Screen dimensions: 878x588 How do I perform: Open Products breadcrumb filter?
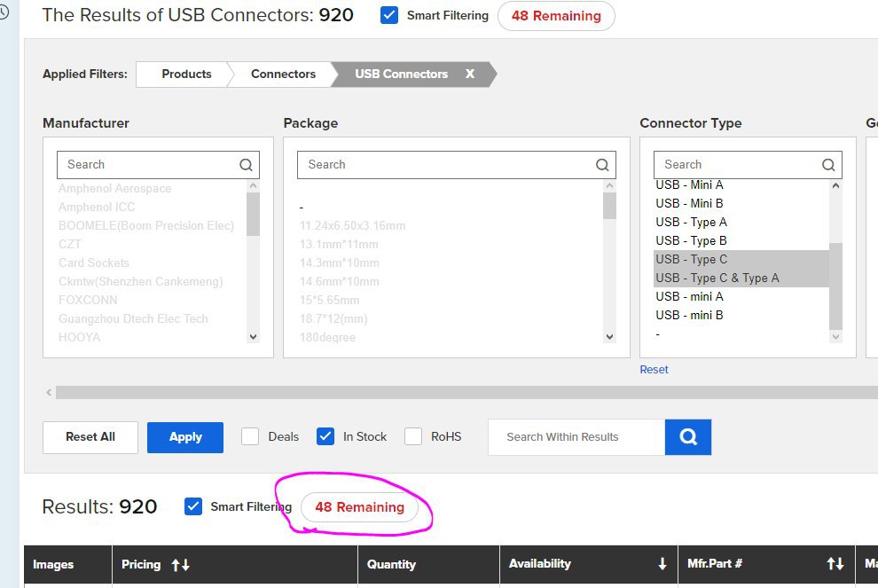[186, 74]
